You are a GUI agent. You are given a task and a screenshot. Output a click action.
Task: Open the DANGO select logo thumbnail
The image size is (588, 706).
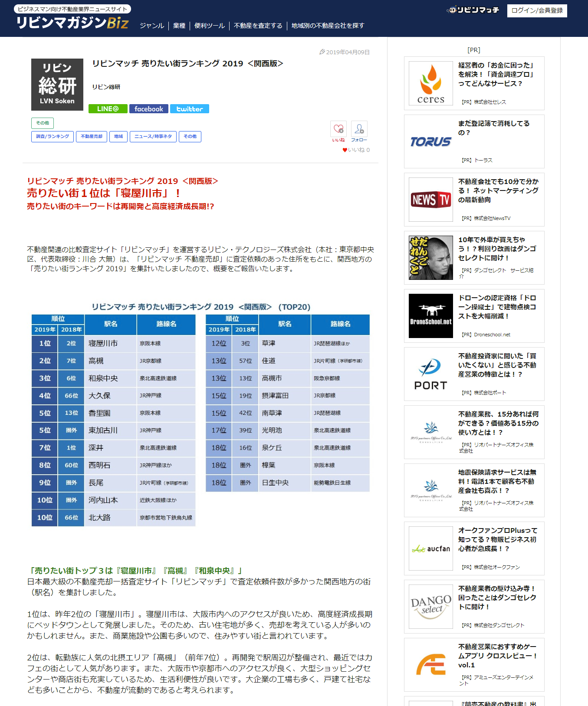(431, 607)
